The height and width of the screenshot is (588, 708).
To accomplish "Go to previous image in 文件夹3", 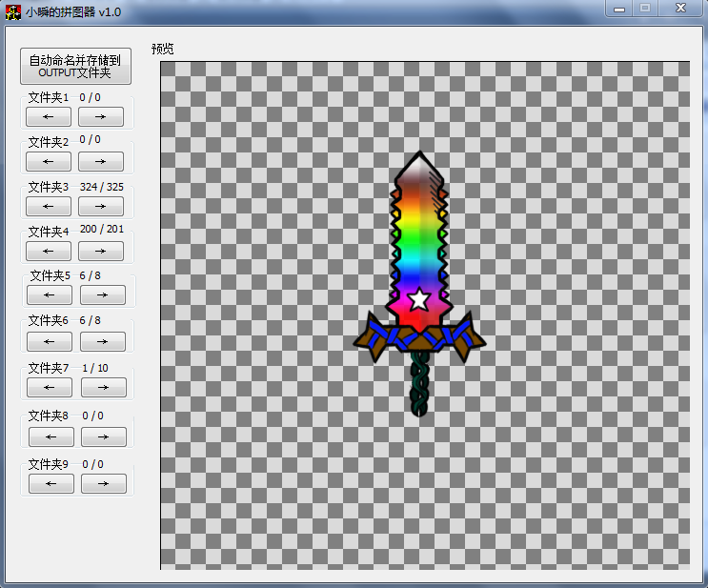I will pyautogui.click(x=49, y=207).
